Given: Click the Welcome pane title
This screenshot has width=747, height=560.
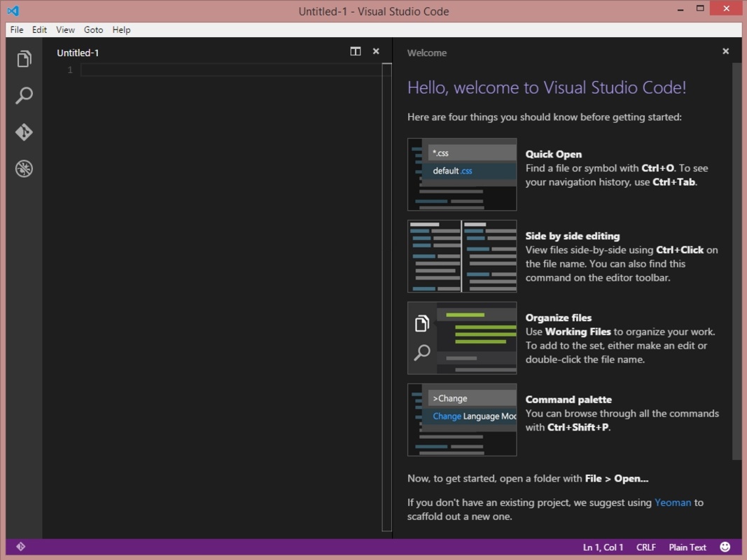Looking at the screenshot, I should (427, 53).
